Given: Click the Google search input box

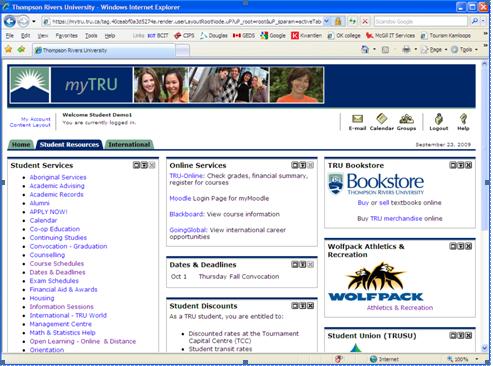Looking at the screenshot, I should click(x=420, y=21).
